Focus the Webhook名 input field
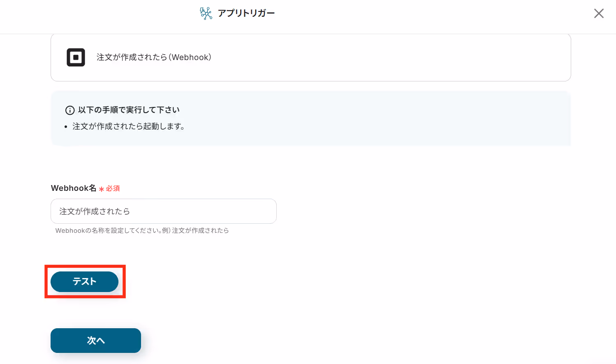This screenshot has height=364, width=616. [x=164, y=211]
